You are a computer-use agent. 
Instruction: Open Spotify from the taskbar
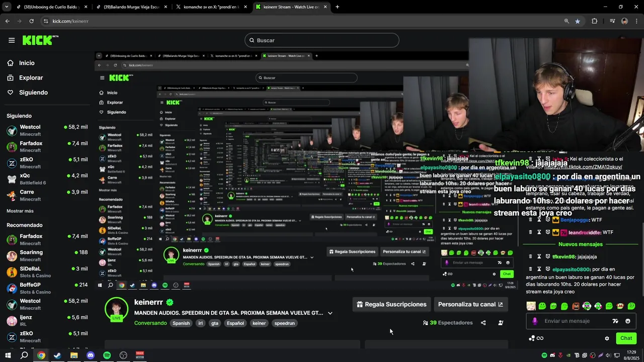107,355
